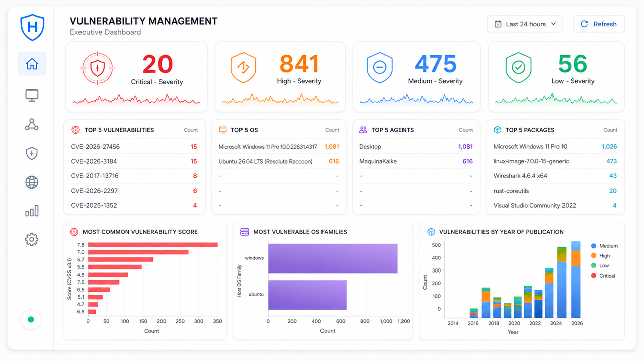Select Wireshark 4.6.4 x64 package
The width and height of the screenshot is (644, 362).
point(555,176)
